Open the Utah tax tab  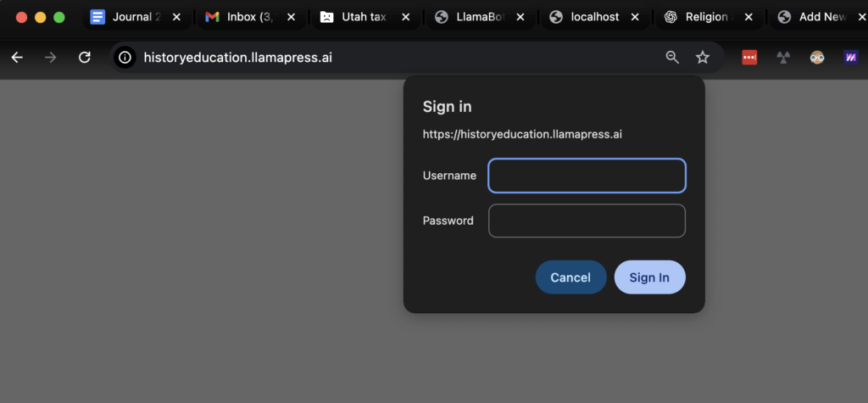pos(356,17)
